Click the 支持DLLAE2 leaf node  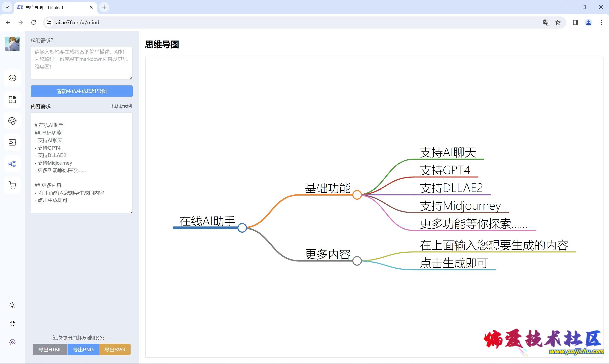[x=451, y=188]
